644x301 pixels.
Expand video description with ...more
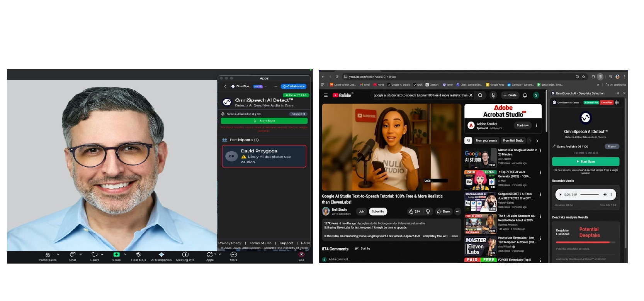pyautogui.click(x=454, y=236)
